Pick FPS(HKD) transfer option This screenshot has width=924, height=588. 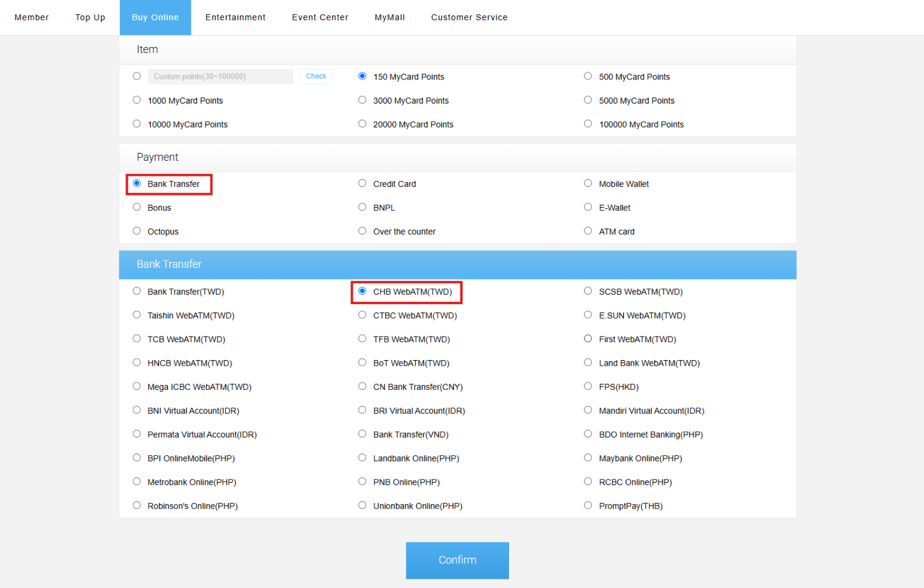pyautogui.click(x=588, y=386)
